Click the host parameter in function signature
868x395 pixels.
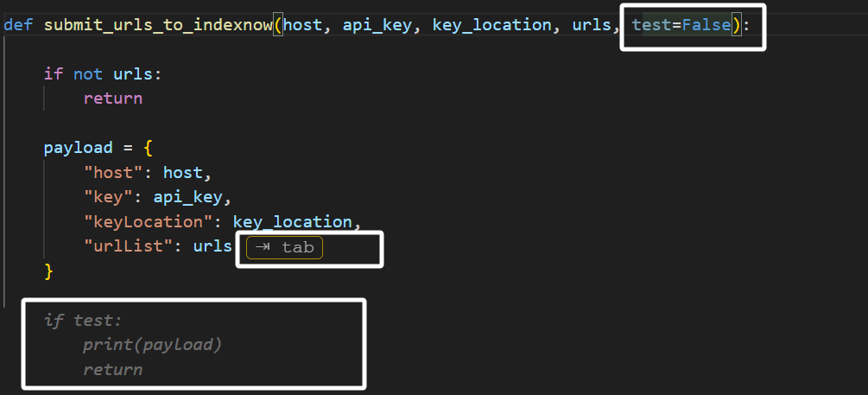(303, 25)
